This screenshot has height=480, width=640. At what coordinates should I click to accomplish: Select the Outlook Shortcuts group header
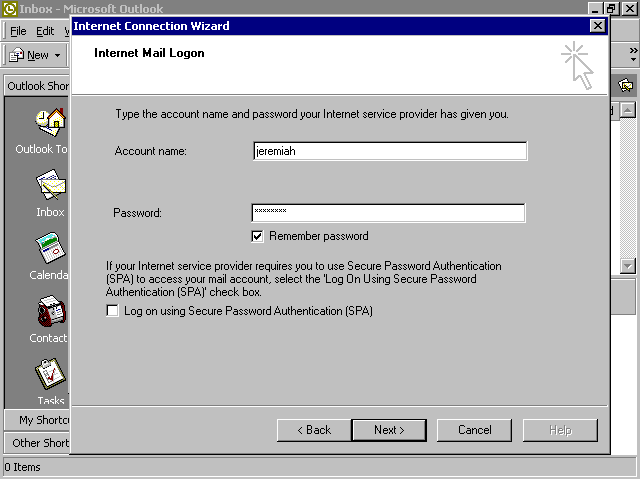pos(38,86)
